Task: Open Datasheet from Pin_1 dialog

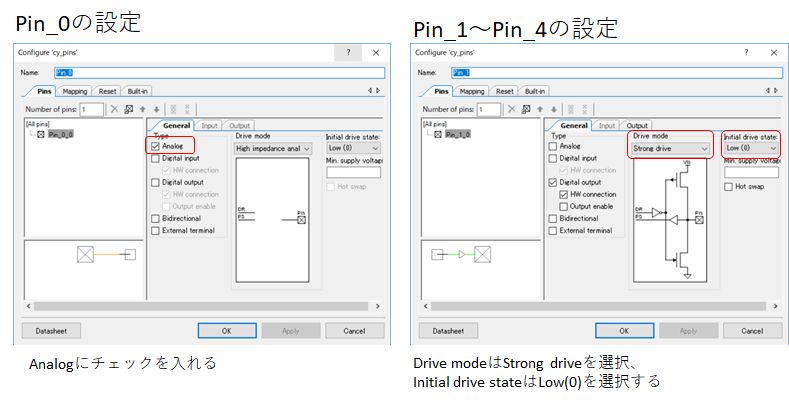Action: (448, 331)
